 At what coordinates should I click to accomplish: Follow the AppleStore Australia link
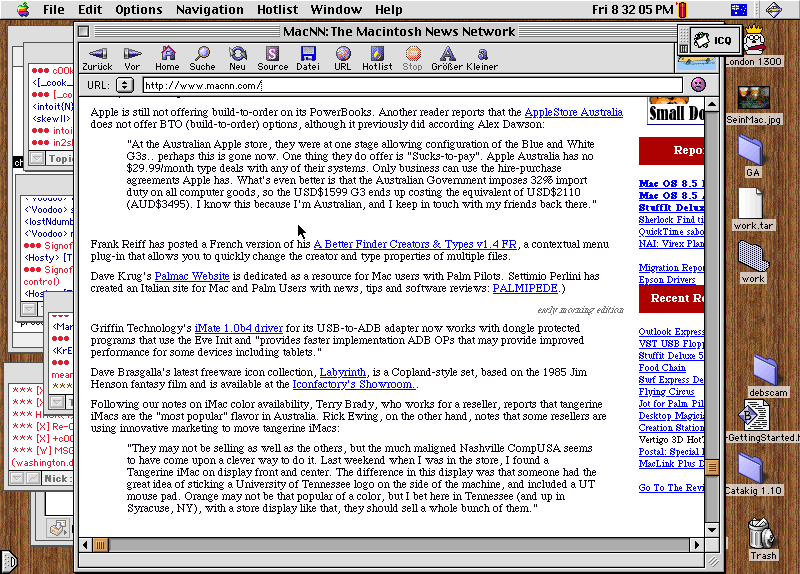tap(573, 112)
